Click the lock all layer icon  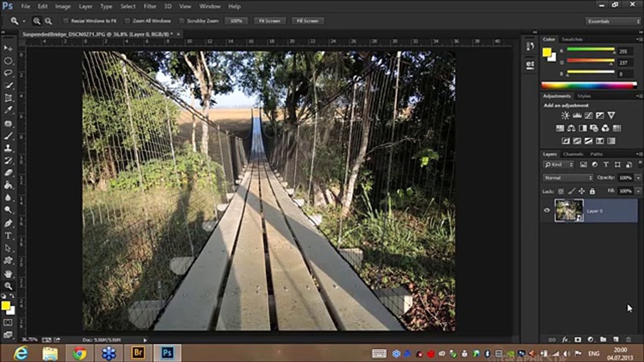pyautogui.click(x=592, y=192)
